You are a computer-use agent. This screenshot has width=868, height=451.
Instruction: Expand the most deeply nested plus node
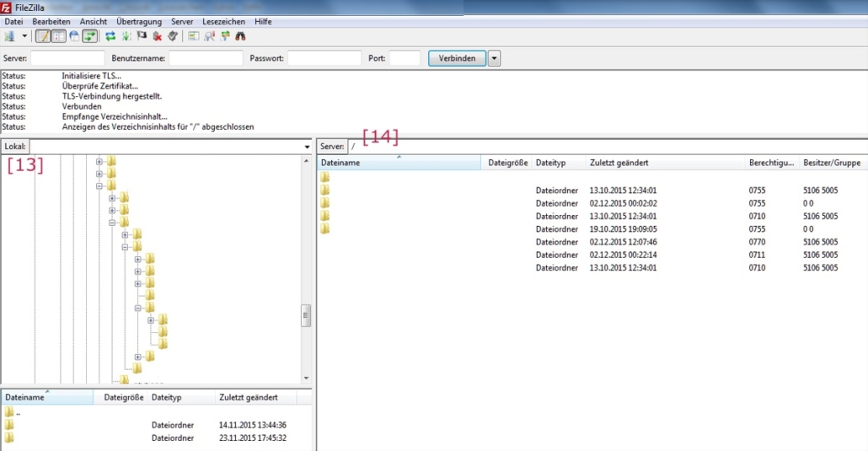pos(151,320)
